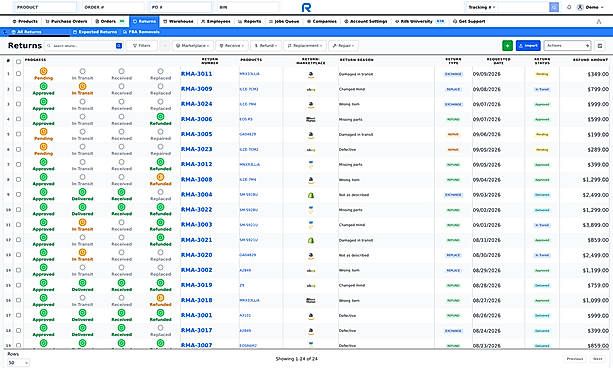Click the Previous pagination button
The height and width of the screenshot is (368, 613).
pyautogui.click(x=575, y=359)
